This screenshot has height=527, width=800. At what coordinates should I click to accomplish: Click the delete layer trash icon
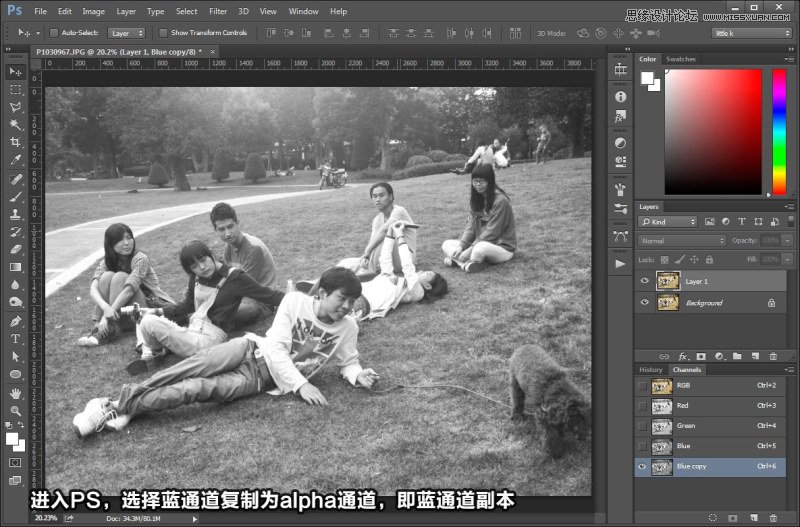tap(773, 356)
